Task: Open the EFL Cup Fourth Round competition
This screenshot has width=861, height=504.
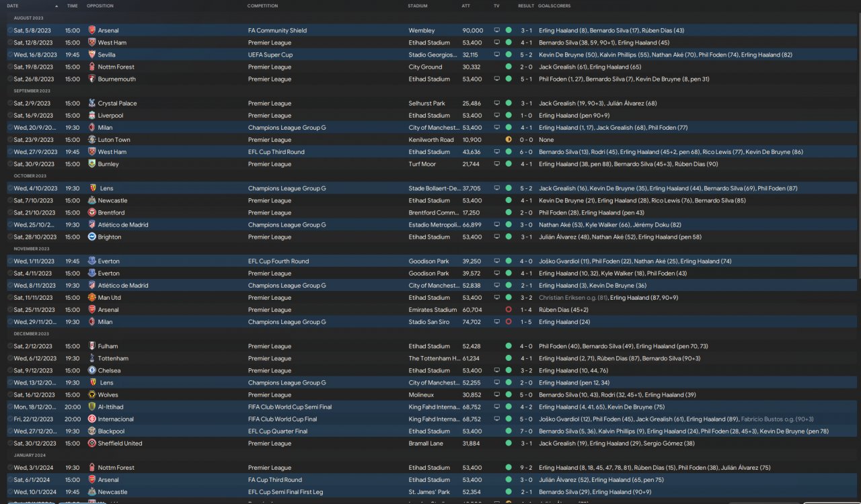Action: pos(278,261)
